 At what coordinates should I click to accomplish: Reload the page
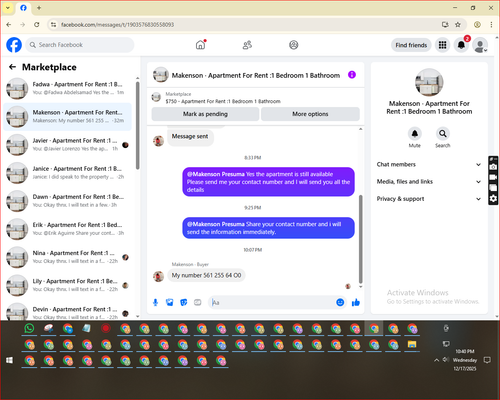37,24
